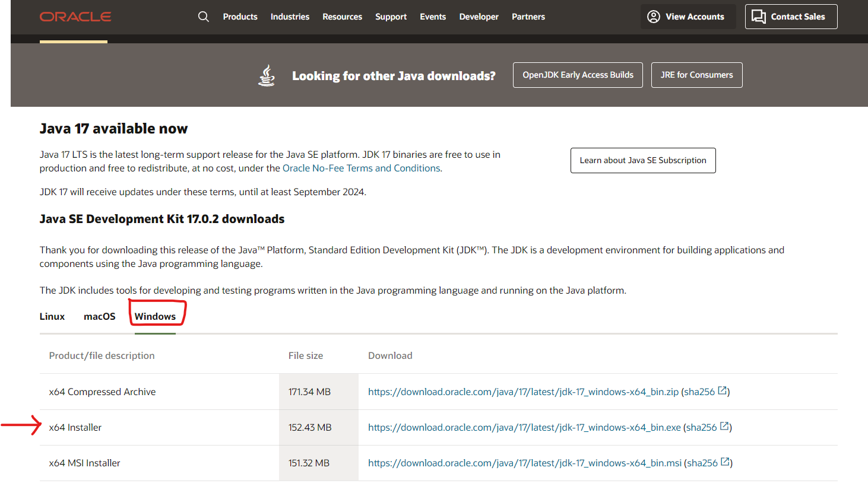Viewport: 868px width, 493px height.
Task: Open sha256 link for the msi installer
Action: (x=702, y=463)
